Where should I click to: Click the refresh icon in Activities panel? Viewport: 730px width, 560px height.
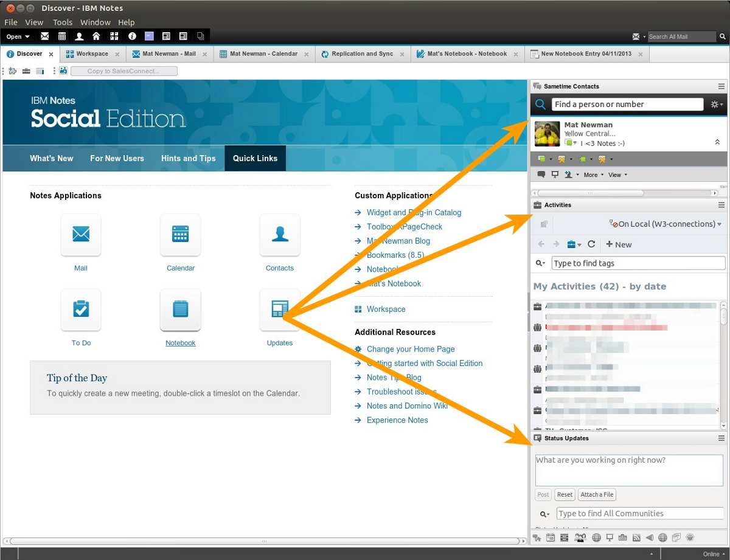pyautogui.click(x=591, y=244)
